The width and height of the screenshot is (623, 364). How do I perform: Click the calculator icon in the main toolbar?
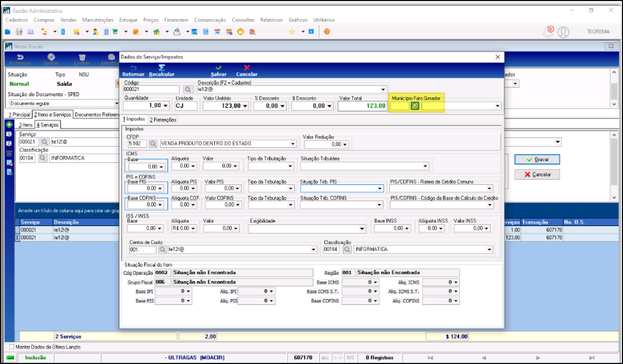click(205, 32)
